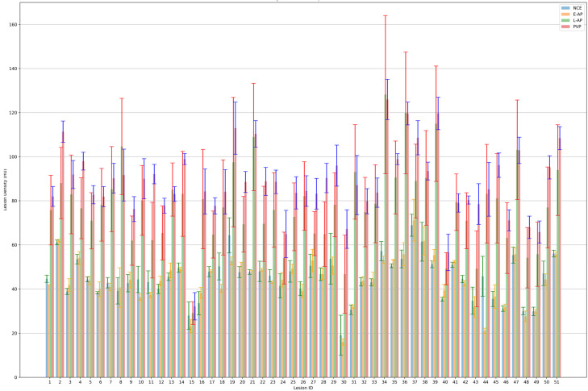Click the red PVP legend swatch
This screenshot has width=588, height=391.
565,27
